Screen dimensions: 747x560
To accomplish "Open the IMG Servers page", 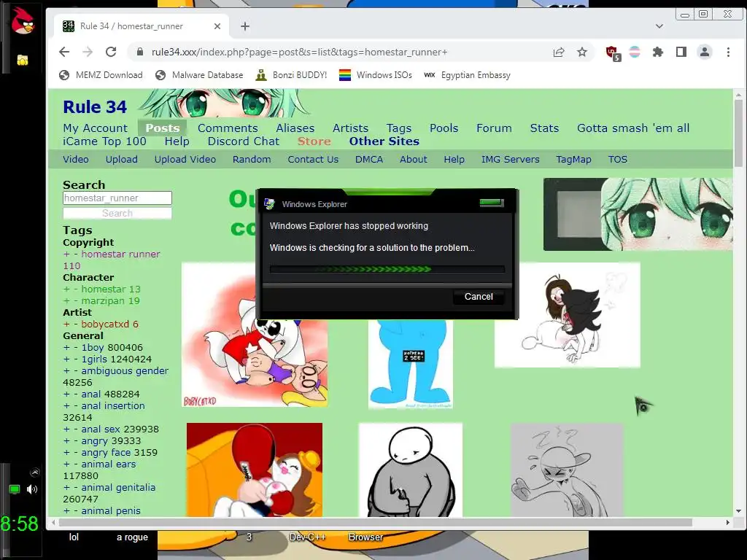I will pyautogui.click(x=510, y=160).
